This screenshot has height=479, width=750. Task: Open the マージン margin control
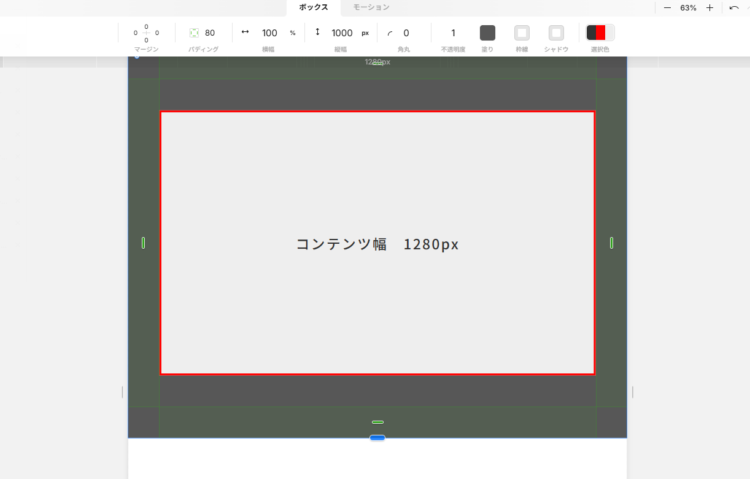[x=146, y=33]
